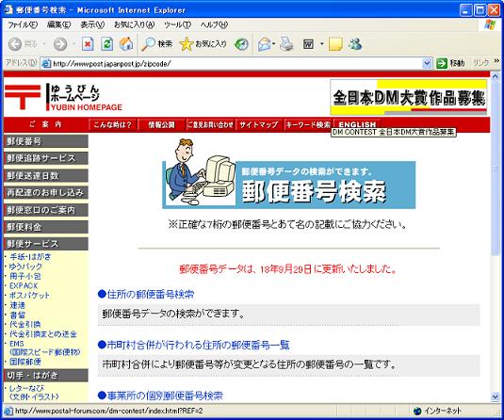
Task: Go to the Home page icon
Action: coord(126,44)
